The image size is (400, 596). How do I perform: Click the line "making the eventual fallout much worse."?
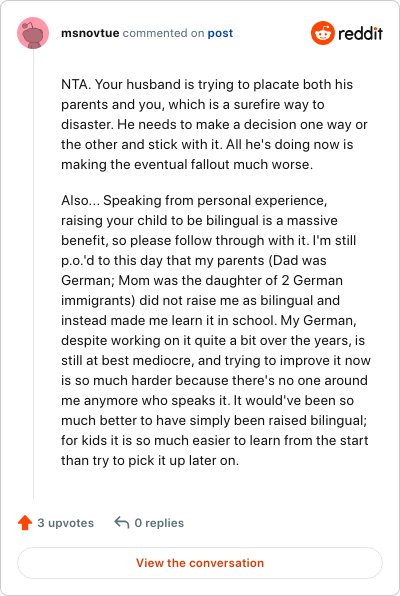click(187, 165)
